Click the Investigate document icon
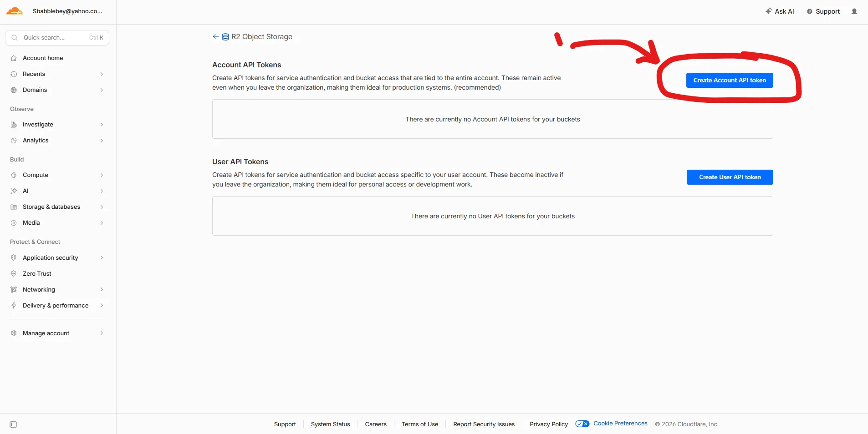Viewport: 868px width, 434px height. point(14,125)
